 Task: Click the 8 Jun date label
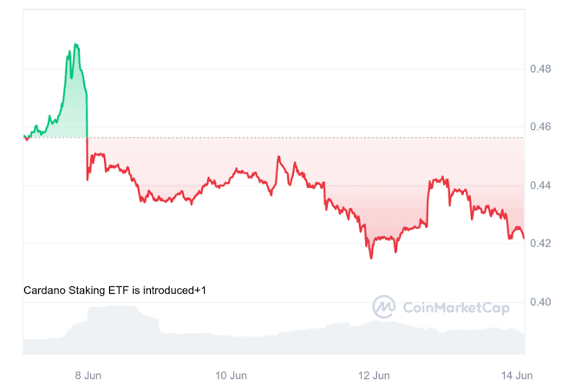(x=84, y=375)
